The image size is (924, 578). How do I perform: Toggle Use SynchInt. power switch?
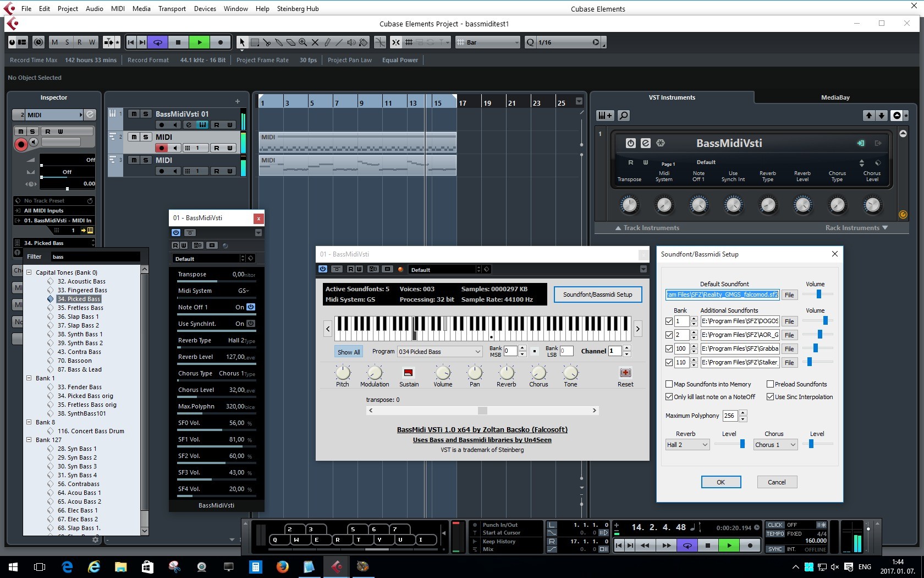[x=251, y=324]
